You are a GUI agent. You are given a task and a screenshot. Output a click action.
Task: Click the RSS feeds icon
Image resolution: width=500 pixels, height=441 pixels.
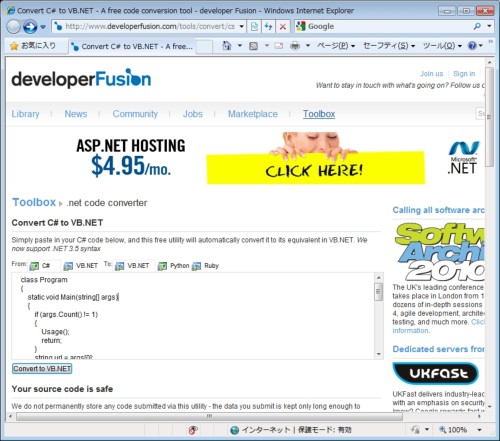253,46
